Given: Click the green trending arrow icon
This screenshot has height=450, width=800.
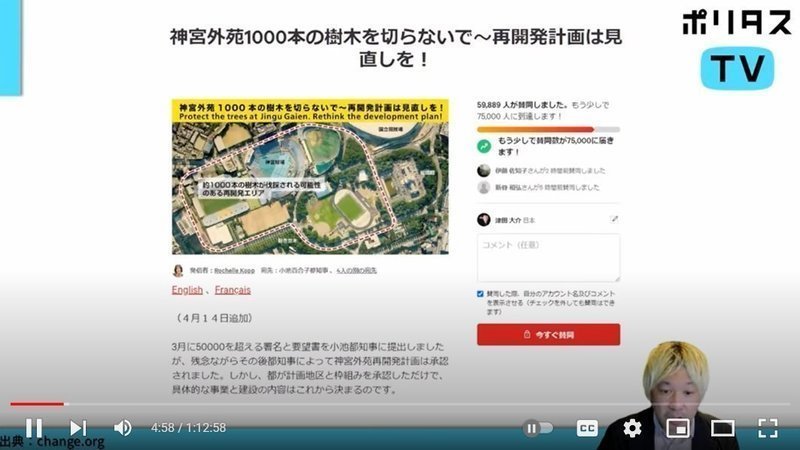Looking at the screenshot, I should (x=484, y=146).
